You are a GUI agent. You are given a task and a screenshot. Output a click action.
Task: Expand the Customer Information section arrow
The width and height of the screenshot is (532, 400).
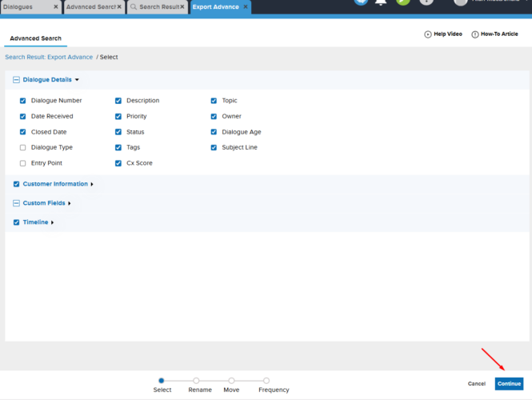click(x=92, y=184)
